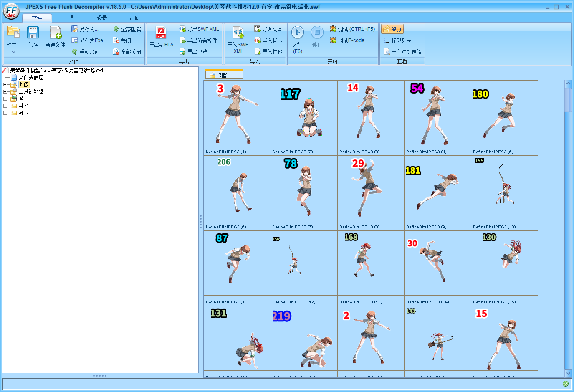
Task: Open the 文件 ribbon tab
Action: tap(37, 18)
